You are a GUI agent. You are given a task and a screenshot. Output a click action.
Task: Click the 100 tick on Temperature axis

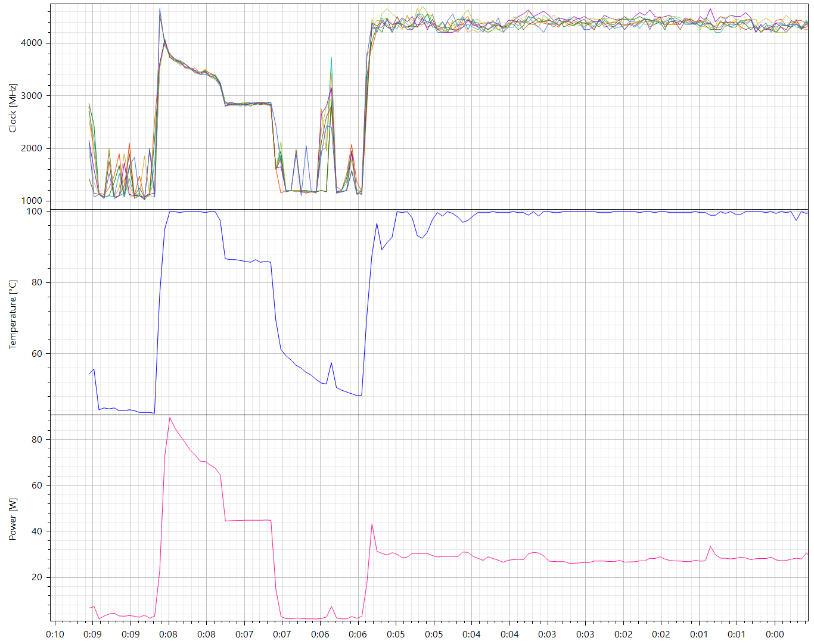click(35, 211)
